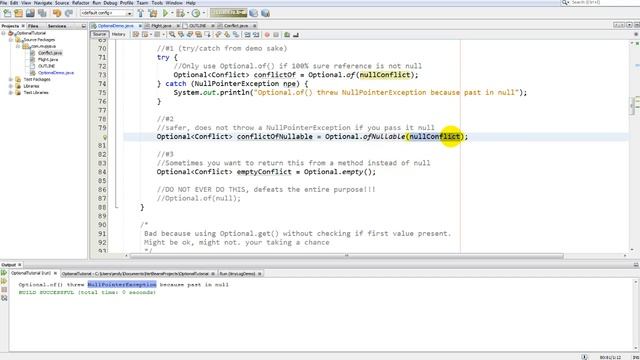Open the Refactor menu

pyautogui.click(x=80, y=3)
